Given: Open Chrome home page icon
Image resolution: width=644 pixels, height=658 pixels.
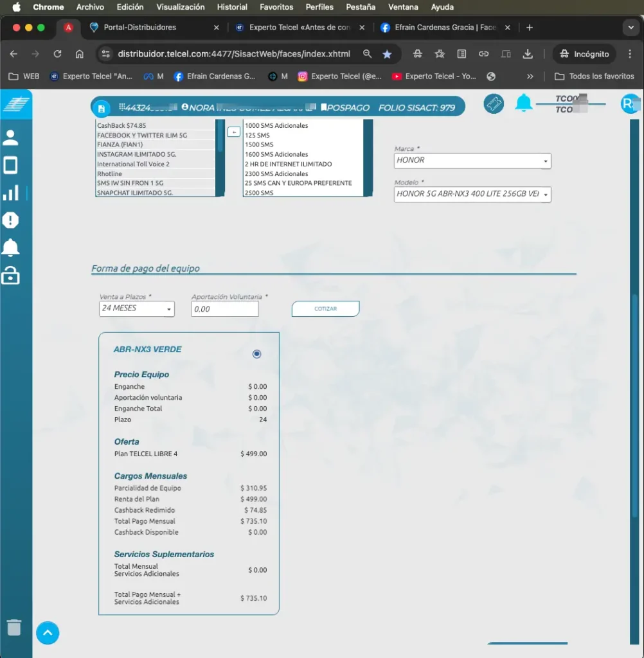Looking at the screenshot, I should (79, 54).
